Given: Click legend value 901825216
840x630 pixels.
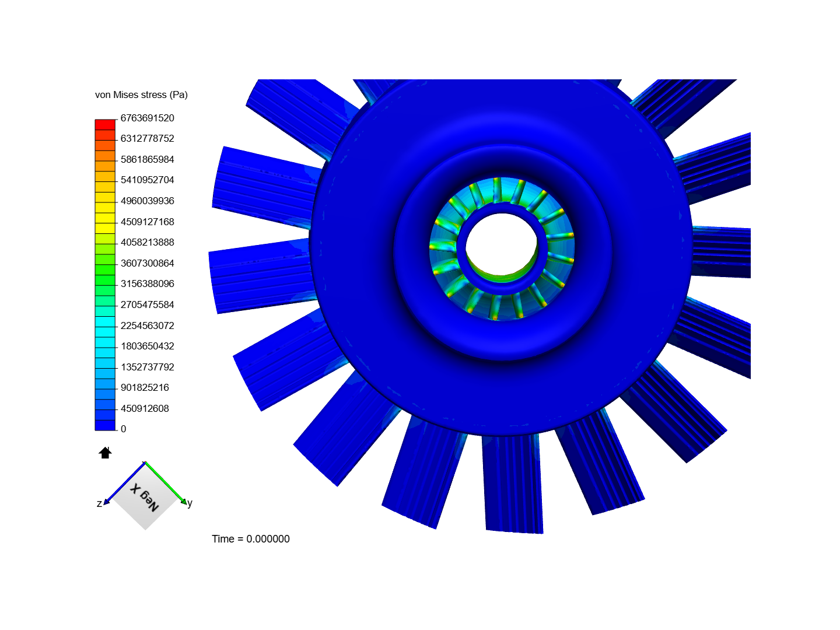Looking at the screenshot, I should [145, 387].
